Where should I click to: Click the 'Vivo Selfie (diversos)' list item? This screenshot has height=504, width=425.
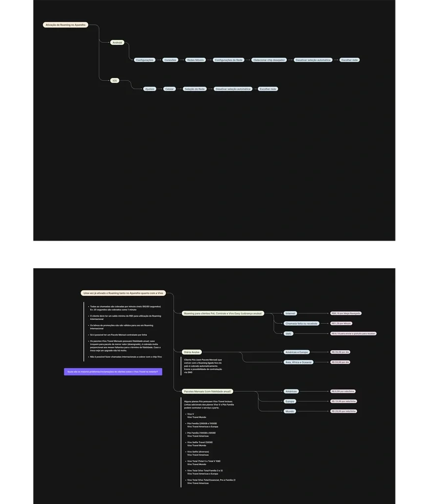[x=198, y=453]
